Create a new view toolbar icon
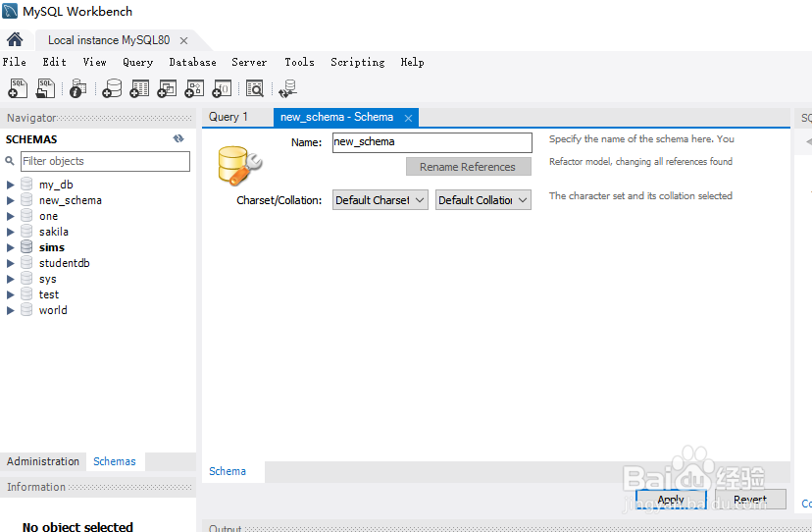The width and height of the screenshot is (812, 532). coord(167,88)
